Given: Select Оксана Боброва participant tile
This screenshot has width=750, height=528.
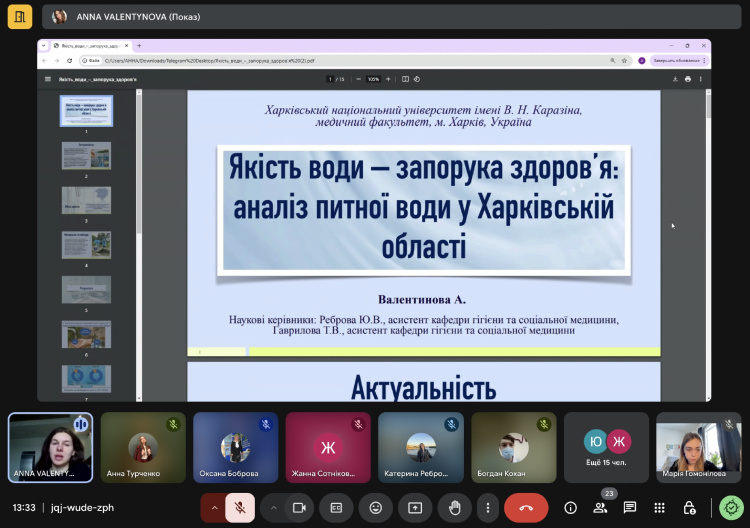Looking at the screenshot, I should pos(236,448).
